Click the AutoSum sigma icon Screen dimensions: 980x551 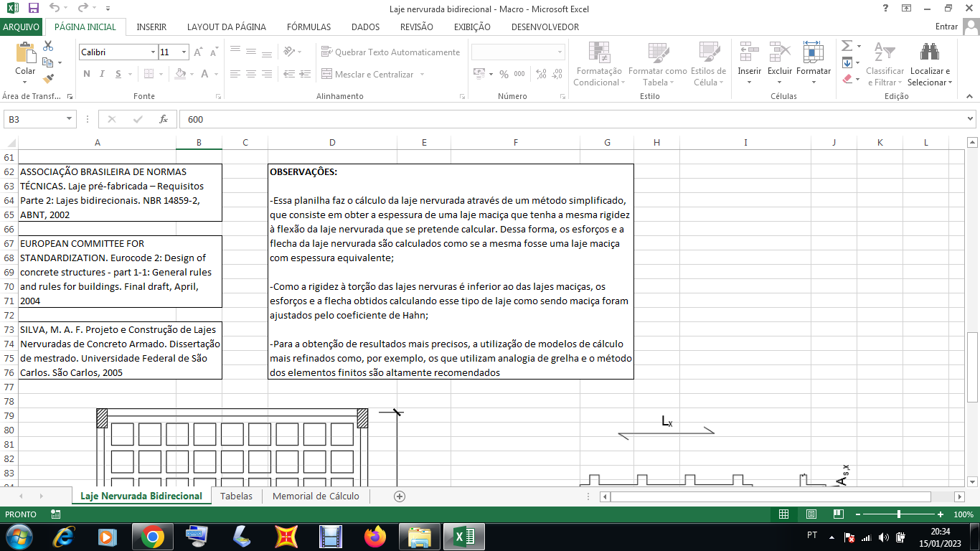pos(847,46)
